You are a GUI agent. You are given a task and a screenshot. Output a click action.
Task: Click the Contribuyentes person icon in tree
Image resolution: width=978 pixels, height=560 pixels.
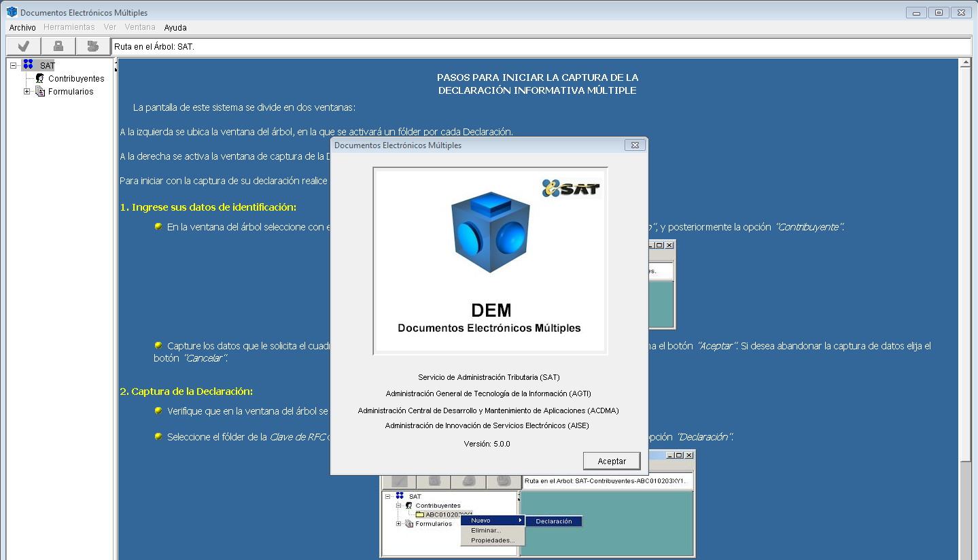pos(40,78)
